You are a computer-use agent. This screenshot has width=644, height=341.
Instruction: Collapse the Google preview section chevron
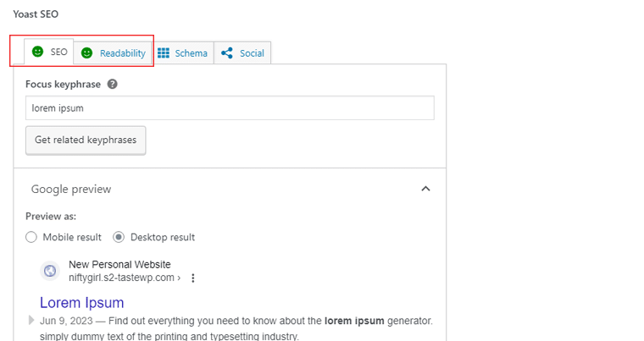[x=425, y=189]
